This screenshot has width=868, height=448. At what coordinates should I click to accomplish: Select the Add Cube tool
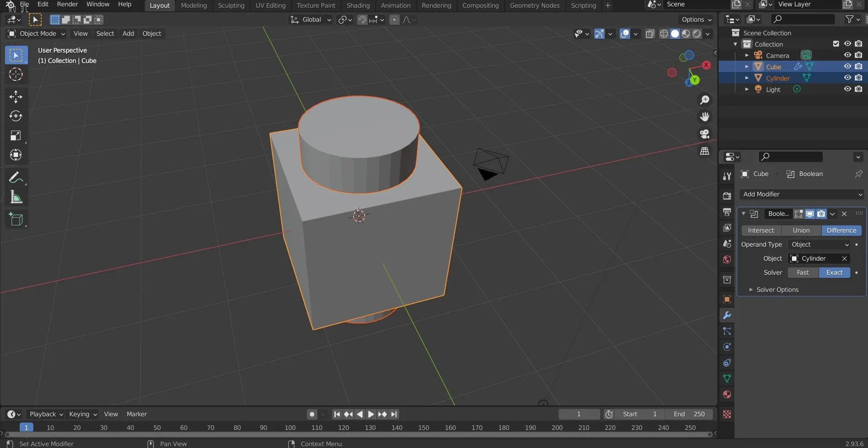point(16,219)
